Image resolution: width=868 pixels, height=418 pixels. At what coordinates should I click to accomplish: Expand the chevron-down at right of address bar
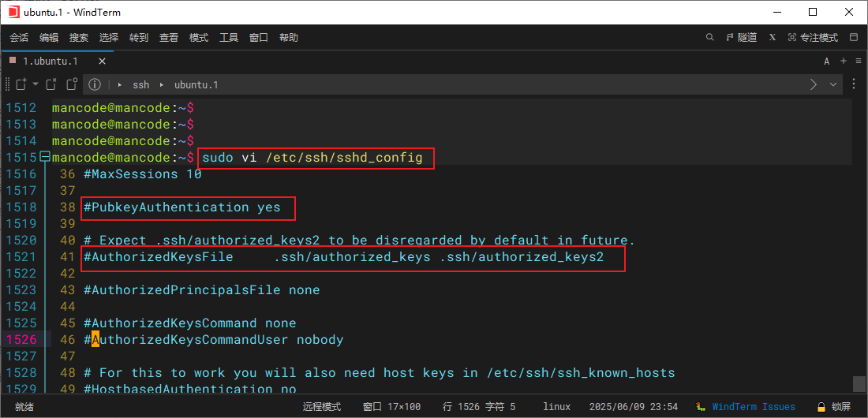tap(834, 84)
